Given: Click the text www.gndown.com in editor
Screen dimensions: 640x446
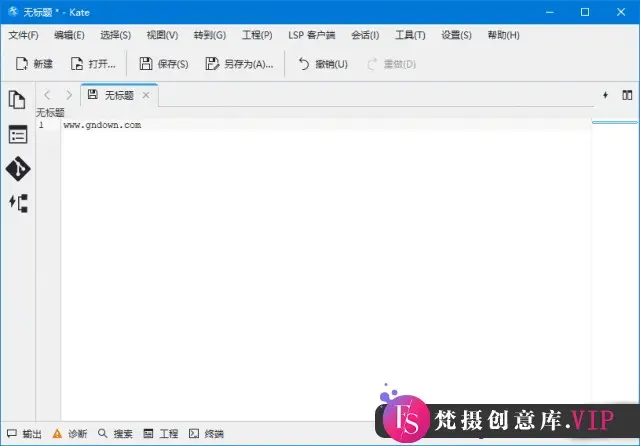Looking at the screenshot, I should pos(102,125).
